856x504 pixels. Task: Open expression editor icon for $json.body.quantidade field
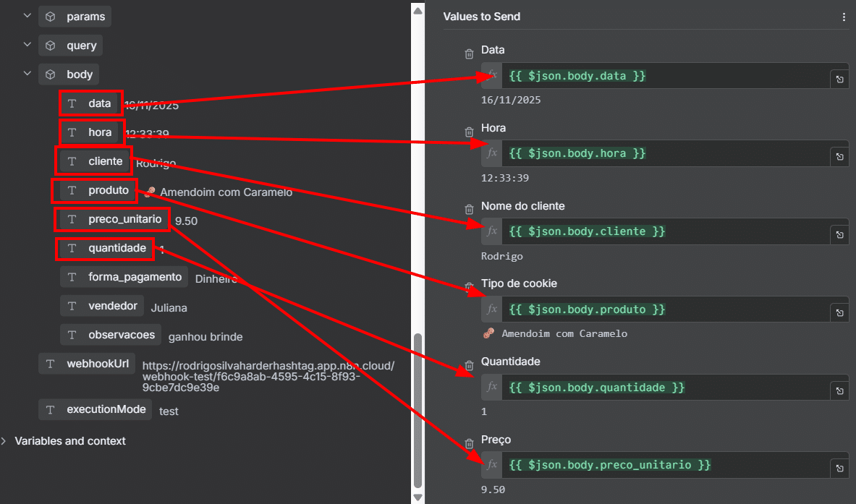[839, 390]
